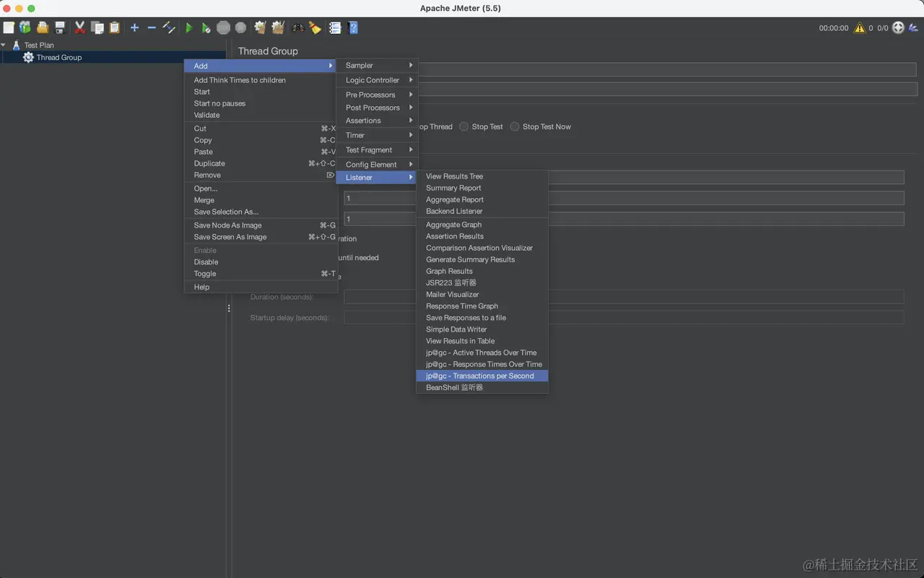Screen dimensions: 924x578
Task: Expand the Test Fragment submenu
Action: [x=377, y=150]
